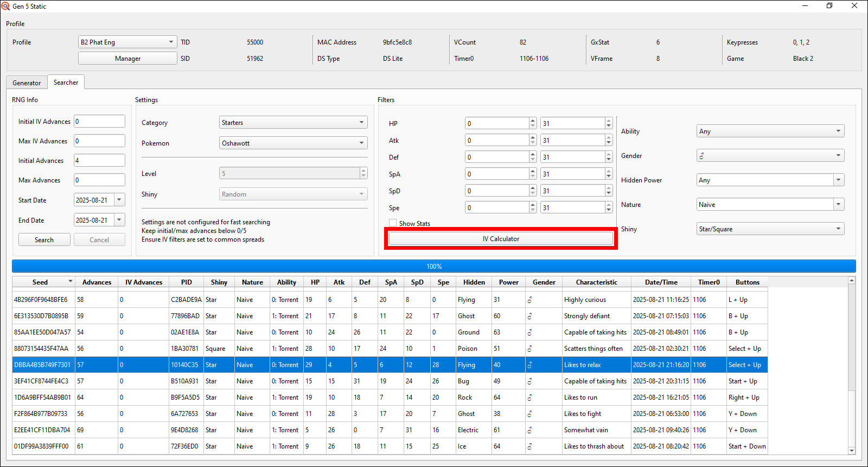Switch to the Generator tab
The height and width of the screenshot is (467, 868).
coord(27,83)
